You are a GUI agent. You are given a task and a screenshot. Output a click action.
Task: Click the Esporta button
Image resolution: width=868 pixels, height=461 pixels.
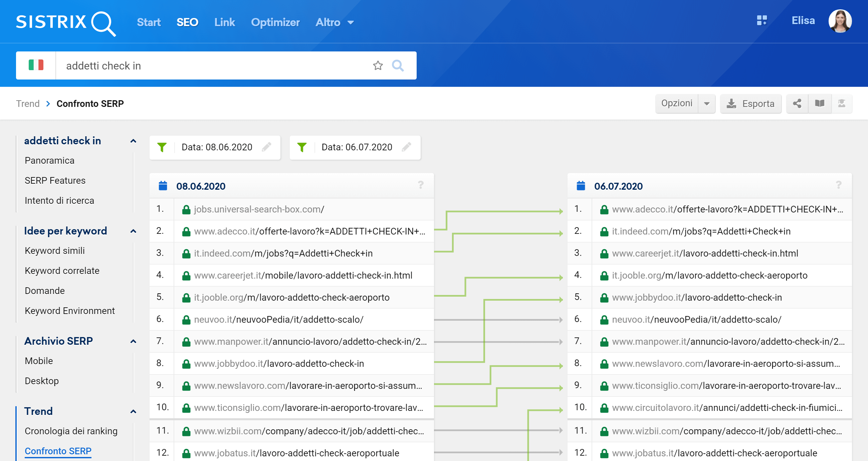751,104
